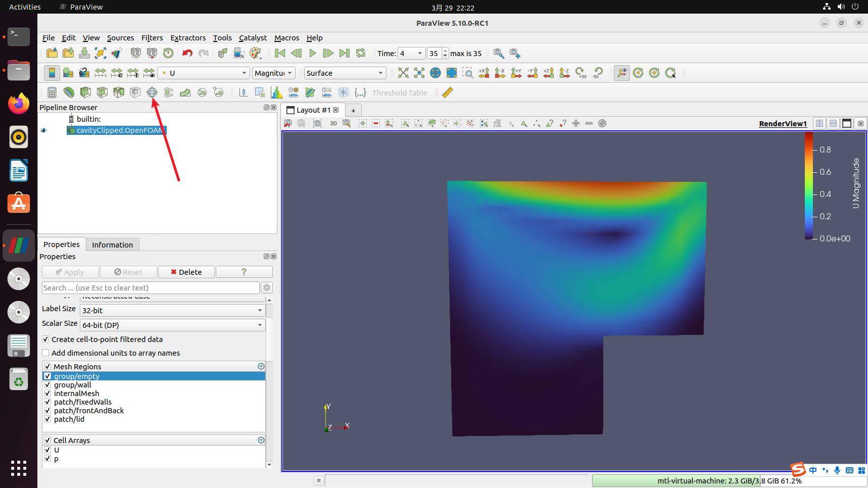Uncheck the U cell array checkbox

point(47,450)
